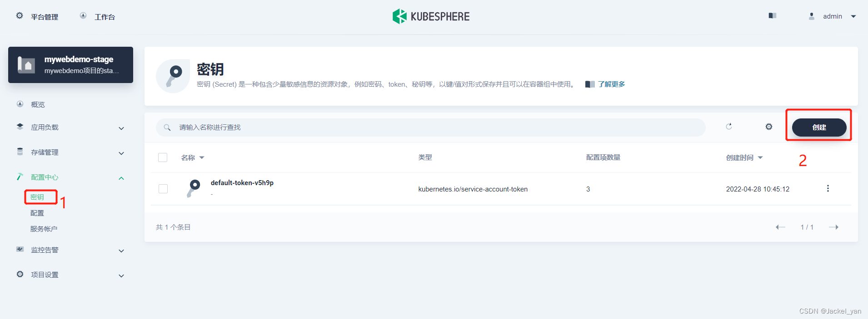Click the 概览 overview dashboard icon
This screenshot has width=868, height=319.
(x=20, y=104)
